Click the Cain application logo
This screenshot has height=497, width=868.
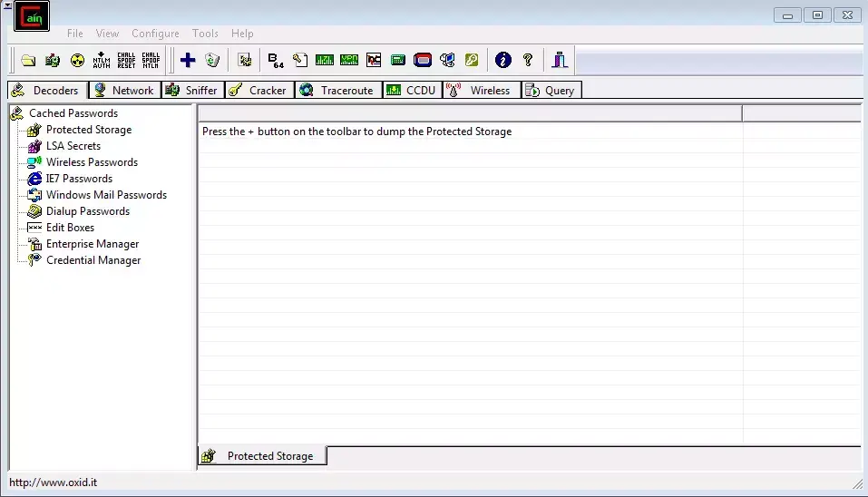(32, 16)
